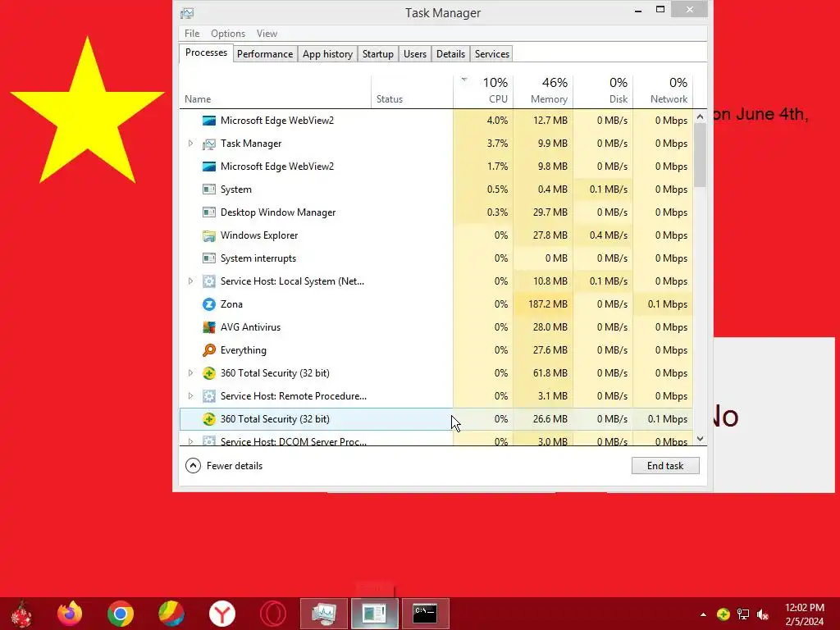The image size is (840, 630).
Task: Click the process list scrollbar thumb
Action: coord(701,155)
